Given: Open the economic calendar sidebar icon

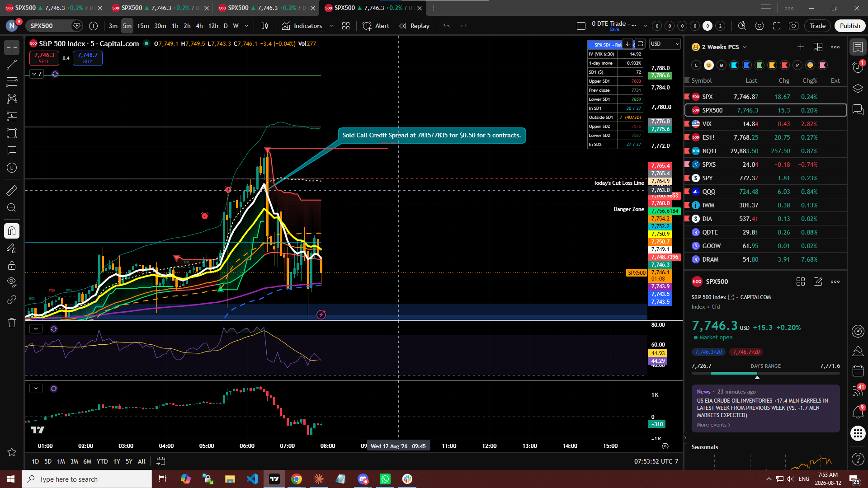Looking at the screenshot, I should tap(858, 371).
